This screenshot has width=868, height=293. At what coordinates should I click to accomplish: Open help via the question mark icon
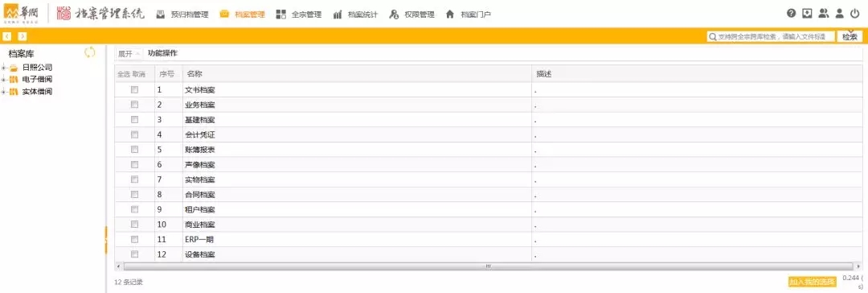791,14
